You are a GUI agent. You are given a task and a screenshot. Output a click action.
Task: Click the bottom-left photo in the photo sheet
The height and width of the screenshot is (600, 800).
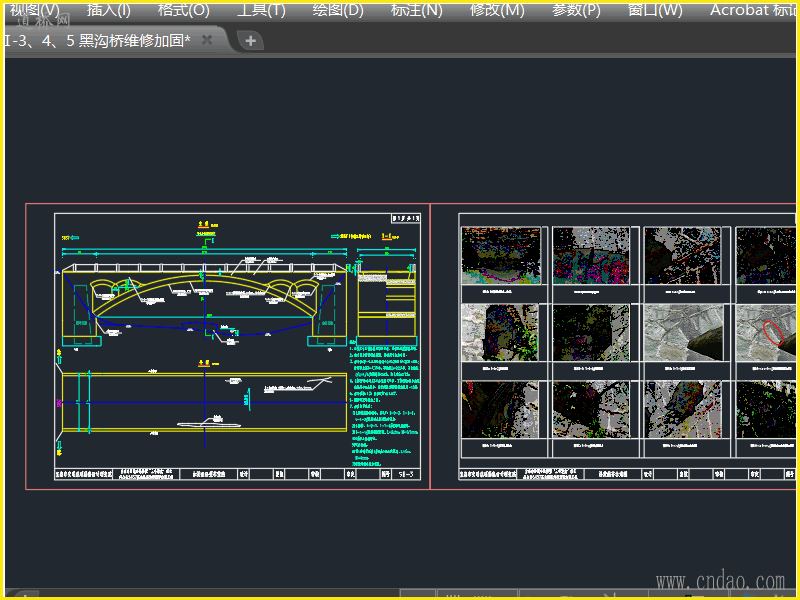click(501, 409)
